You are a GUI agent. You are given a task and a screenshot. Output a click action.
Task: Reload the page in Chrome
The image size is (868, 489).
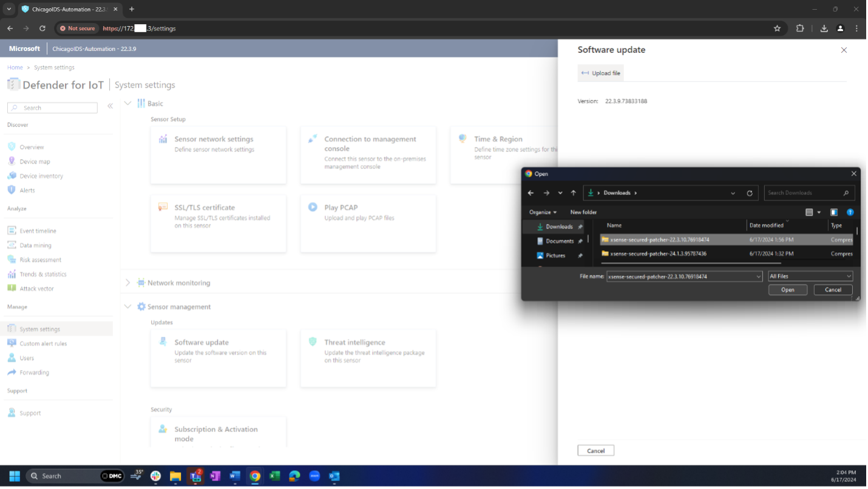coord(42,29)
